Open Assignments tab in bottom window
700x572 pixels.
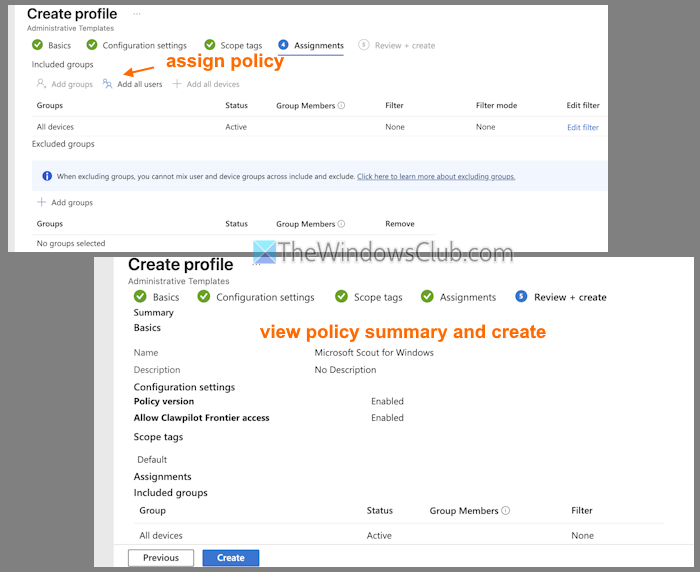pos(468,297)
